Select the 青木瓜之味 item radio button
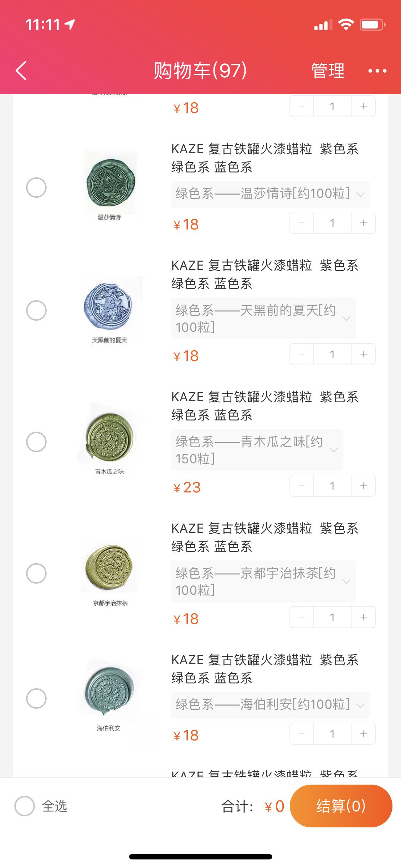This screenshot has width=401, height=868. [x=36, y=442]
